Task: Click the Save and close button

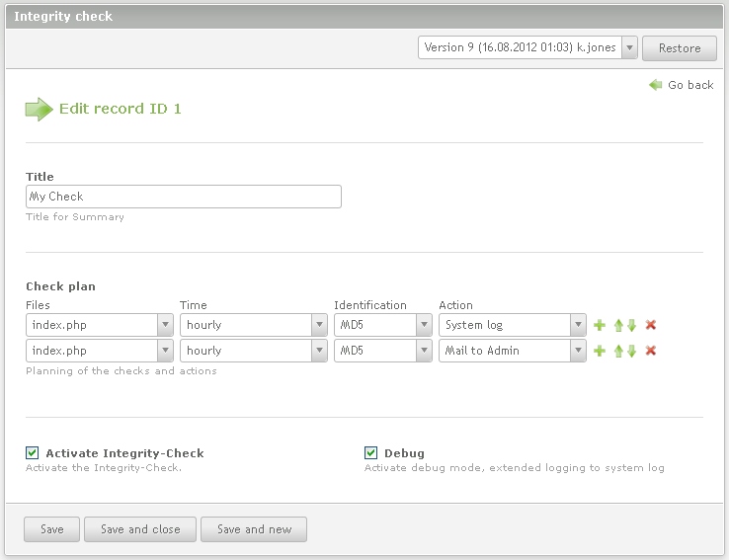Action: (x=140, y=529)
